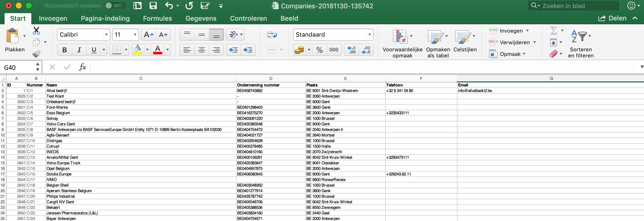The height and width of the screenshot is (221, 644).
Task: Align text to top
Action: point(187,35)
